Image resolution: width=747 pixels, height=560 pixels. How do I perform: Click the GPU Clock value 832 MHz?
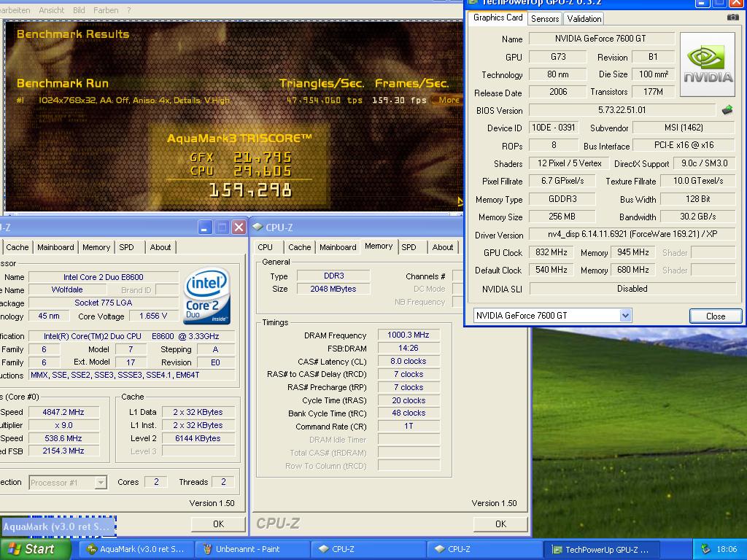tap(551, 252)
